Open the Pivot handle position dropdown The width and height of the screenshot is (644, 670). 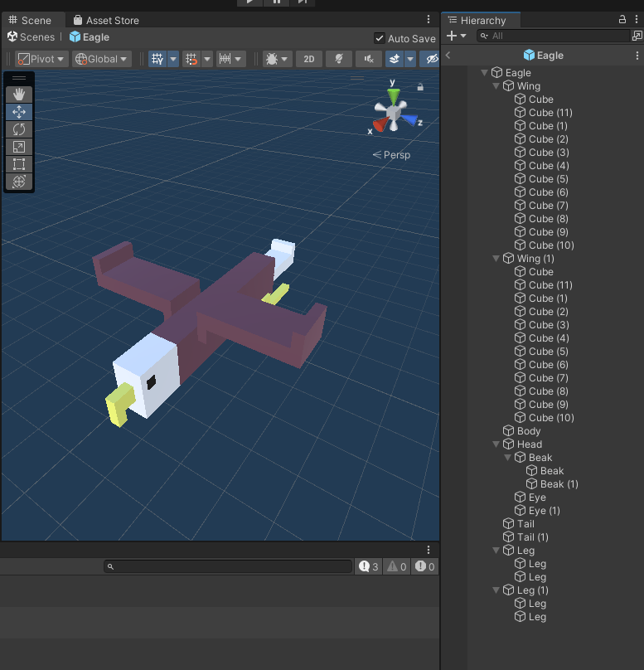pos(41,59)
